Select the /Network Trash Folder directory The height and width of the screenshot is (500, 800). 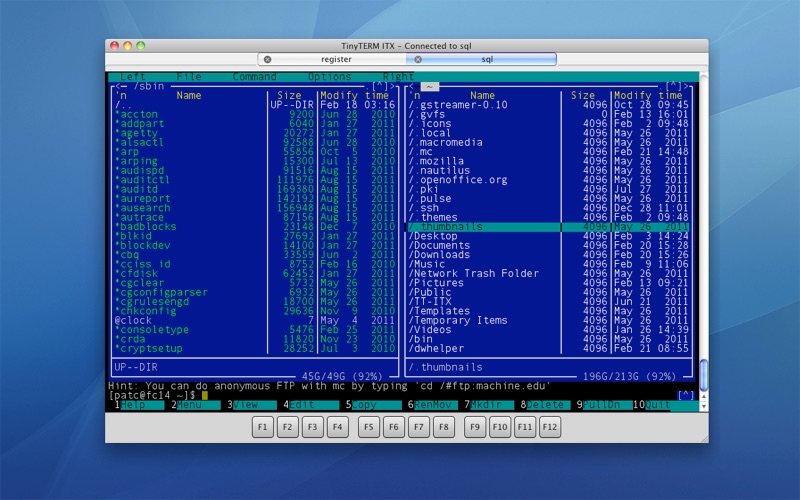click(x=548, y=273)
